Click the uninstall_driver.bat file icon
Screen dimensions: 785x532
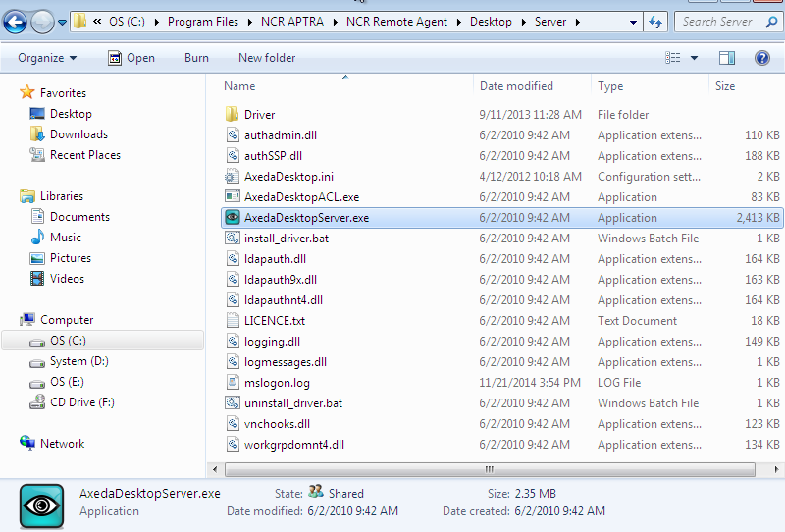click(x=233, y=402)
